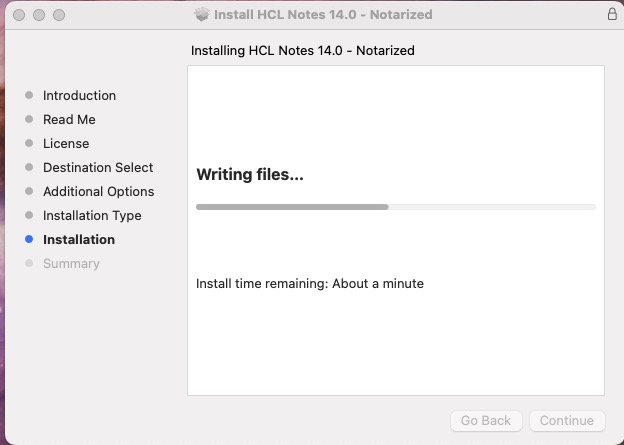Open the Read Me step
Viewport: 624px width, 445px height.
pyautogui.click(x=69, y=120)
